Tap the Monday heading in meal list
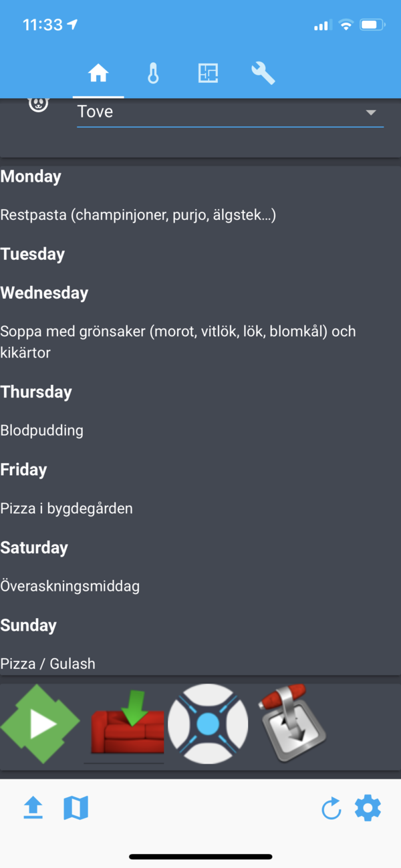Image resolution: width=401 pixels, height=868 pixels. (31, 176)
